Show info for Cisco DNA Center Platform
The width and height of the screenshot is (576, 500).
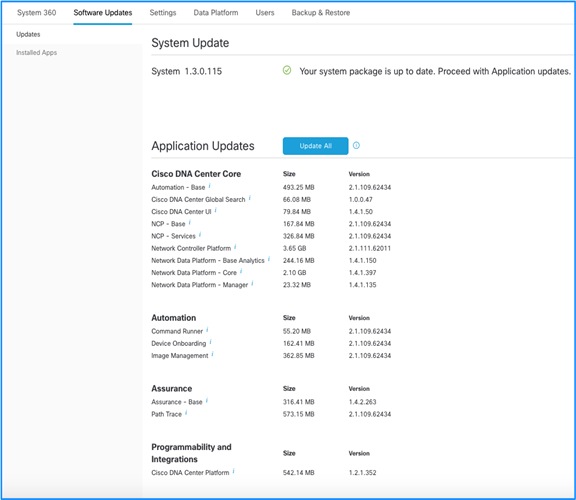pyautogui.click(x=234, y=471)
